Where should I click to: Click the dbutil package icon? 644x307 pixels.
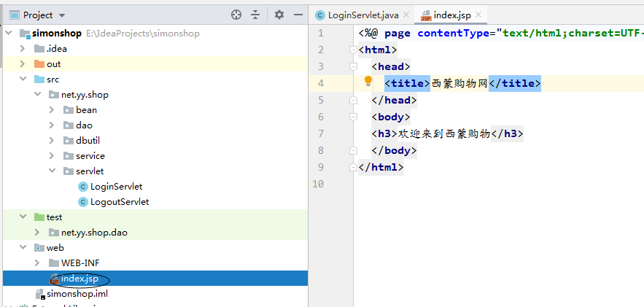pos(69,140)
